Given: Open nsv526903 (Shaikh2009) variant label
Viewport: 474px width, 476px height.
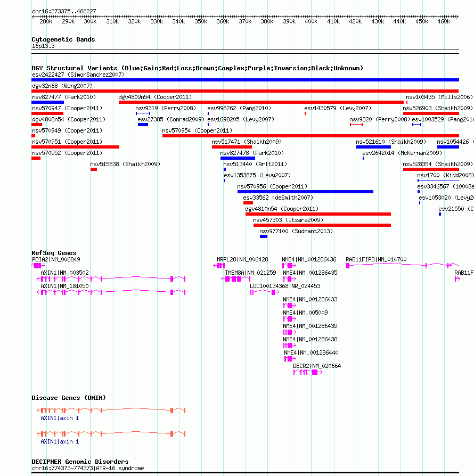Looking at the screenshot, I should click(x=438, y=109).
